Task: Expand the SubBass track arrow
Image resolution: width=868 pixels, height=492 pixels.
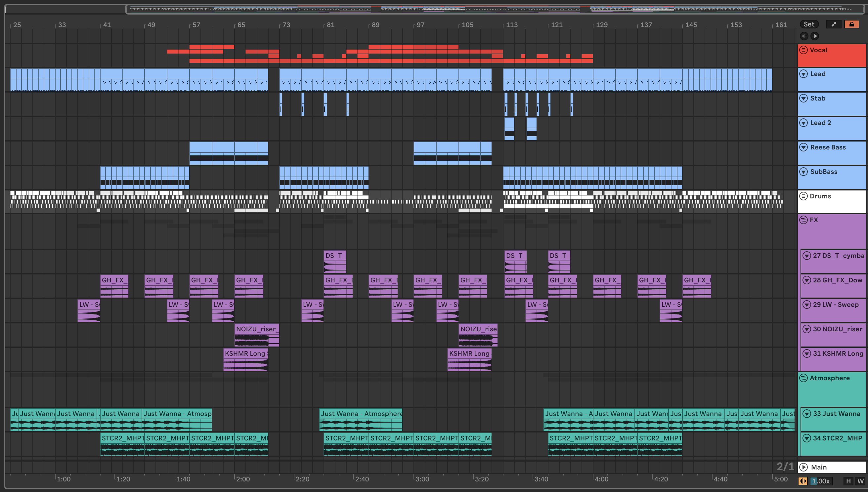Action: click(803, 172)
